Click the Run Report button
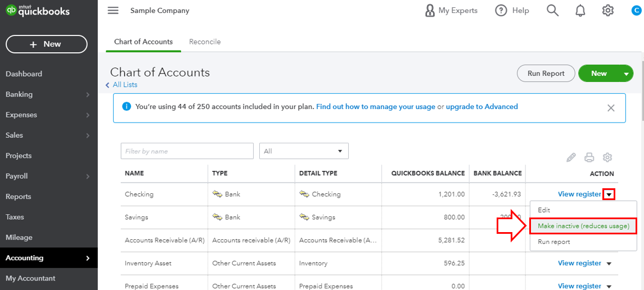The width and height of the screenshot is (644, 290). pos(546,74)
